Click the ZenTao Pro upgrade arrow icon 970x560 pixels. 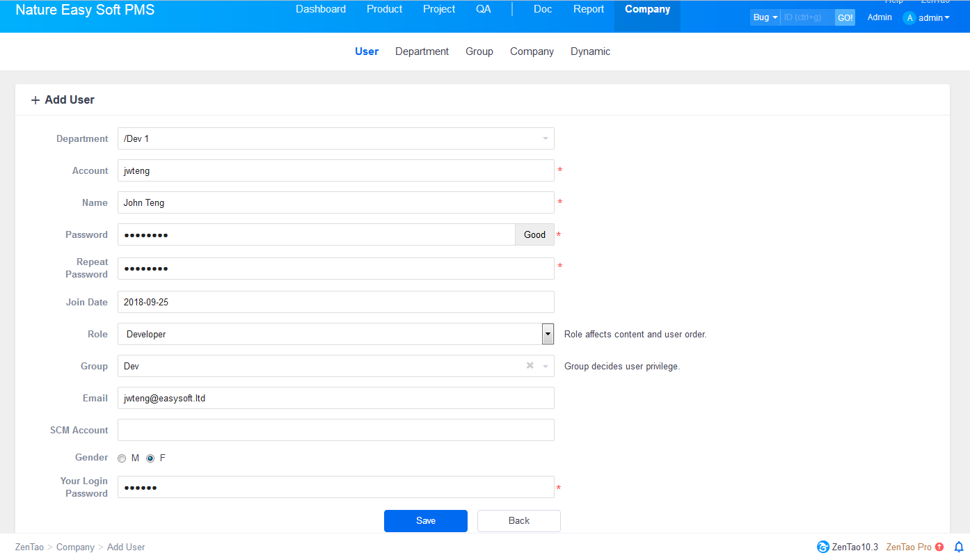pos(939,547)
